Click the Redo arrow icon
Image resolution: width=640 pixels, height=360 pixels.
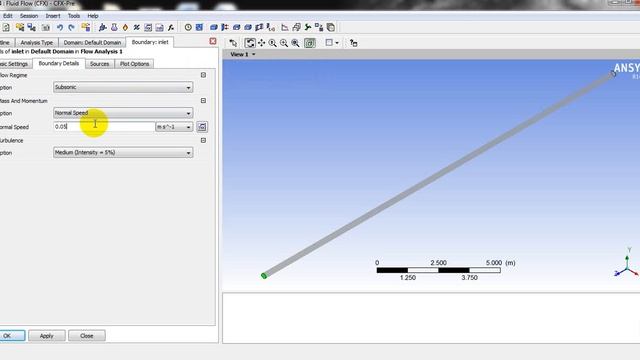tap(71, 27)
